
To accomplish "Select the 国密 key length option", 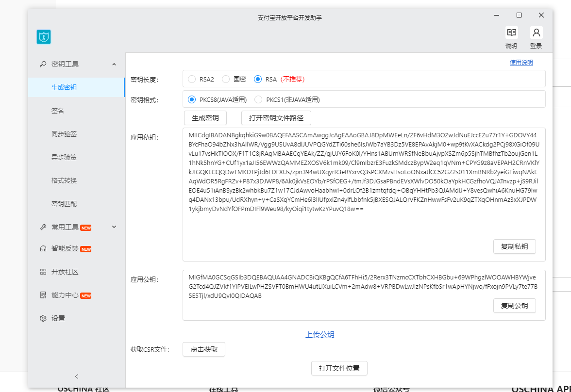I will click(x=226, y=79).
